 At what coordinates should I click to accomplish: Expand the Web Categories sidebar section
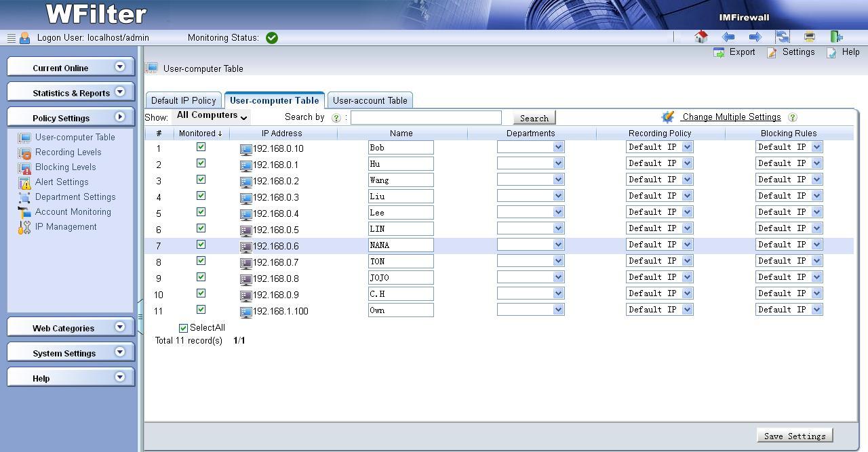(x=71, y=328)
